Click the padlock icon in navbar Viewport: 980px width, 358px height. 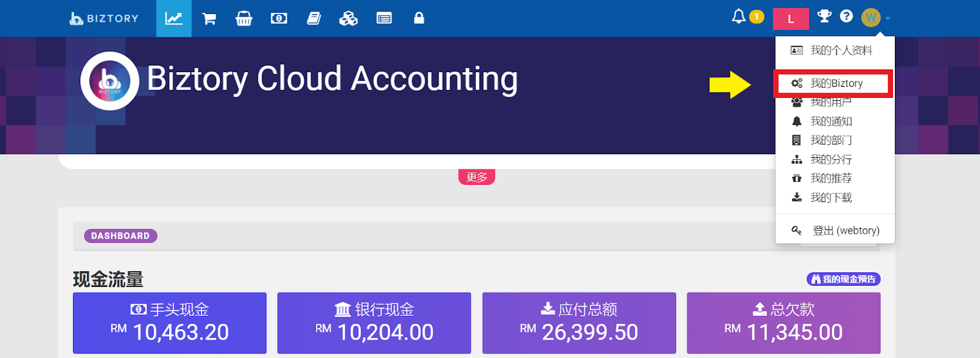(x=419, y=18)
